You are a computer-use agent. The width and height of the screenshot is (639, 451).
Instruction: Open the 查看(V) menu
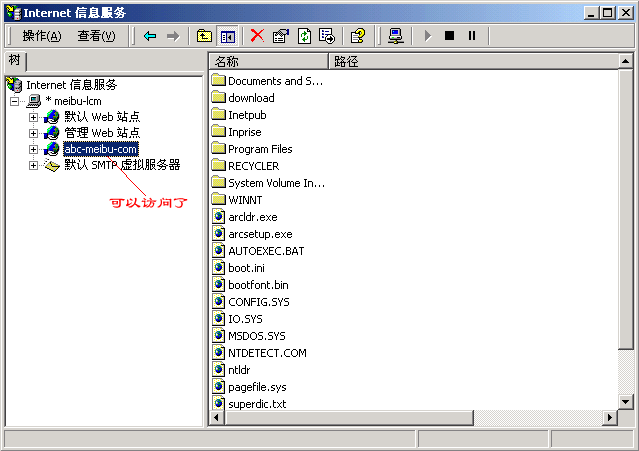(x=96, y=36)
